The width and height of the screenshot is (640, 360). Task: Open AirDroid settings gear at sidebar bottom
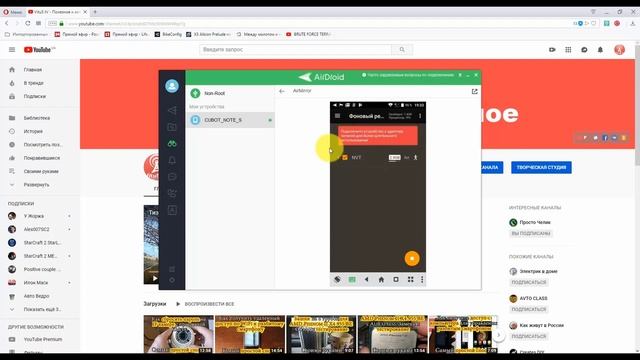[172, 280]
